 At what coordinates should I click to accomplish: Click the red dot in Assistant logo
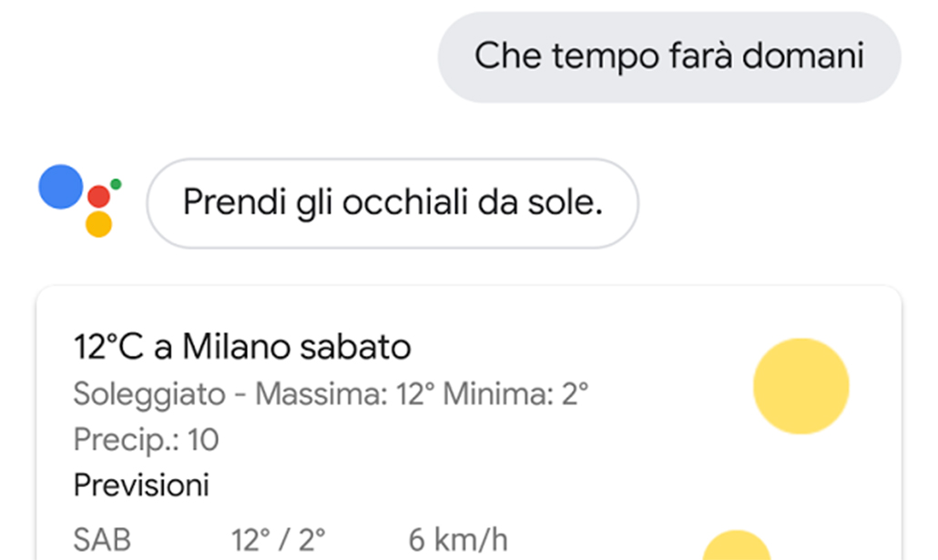click(x=98, y=196)
